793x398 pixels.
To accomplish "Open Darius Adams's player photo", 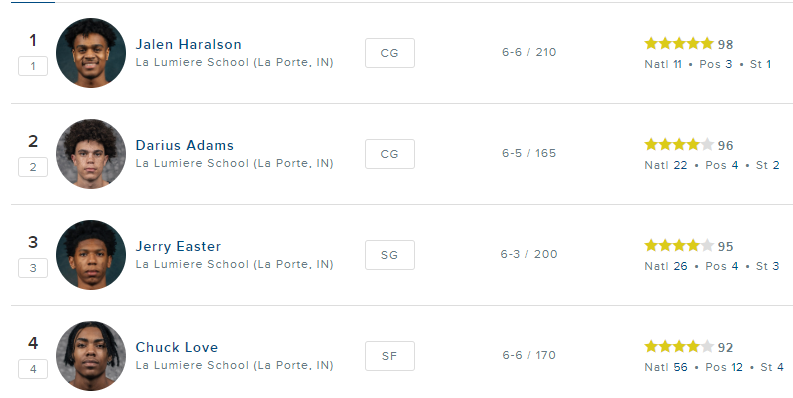I will coord(91,154).
